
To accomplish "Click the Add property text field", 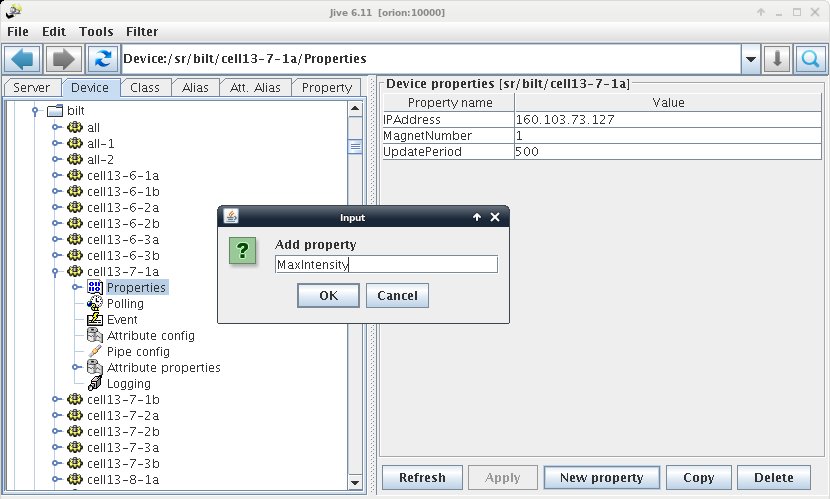I will pos(385,264).
